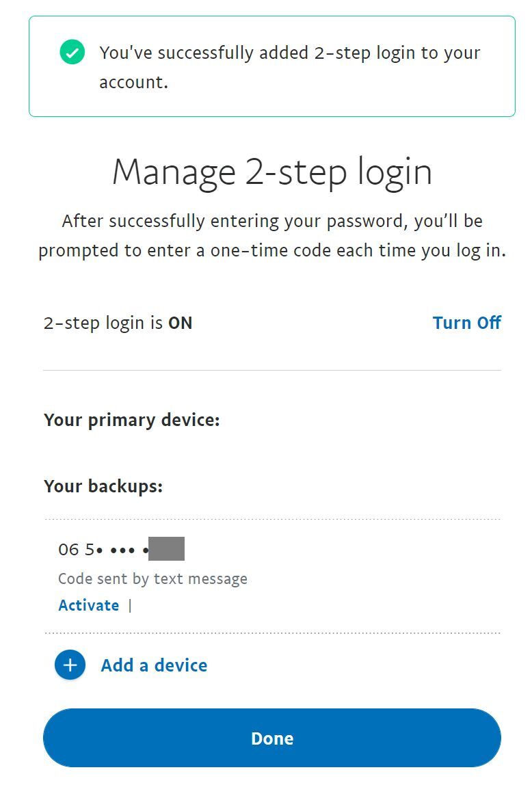532x785 pixels.
Task: Click the Manage 2-step login heading
Action: (271, 172)
